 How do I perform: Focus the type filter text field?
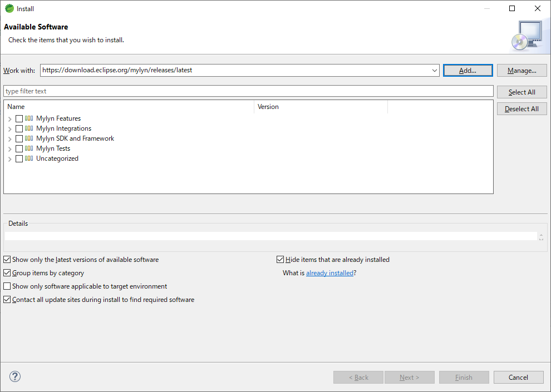tap(248, 91)
